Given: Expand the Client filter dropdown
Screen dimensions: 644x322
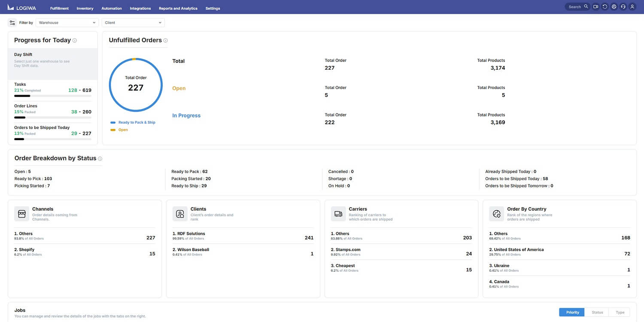Looking at the screenshot, I should [x=133, y=23].
